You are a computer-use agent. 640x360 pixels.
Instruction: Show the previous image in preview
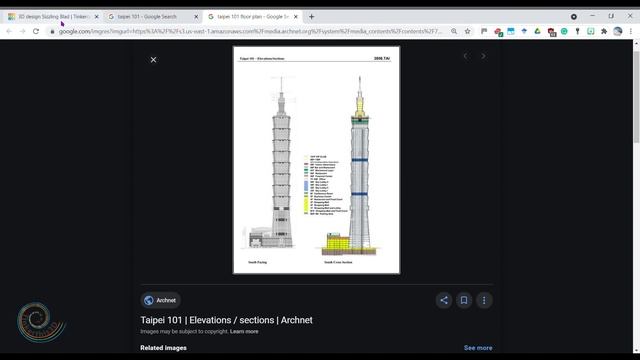[x=465, y=56]
